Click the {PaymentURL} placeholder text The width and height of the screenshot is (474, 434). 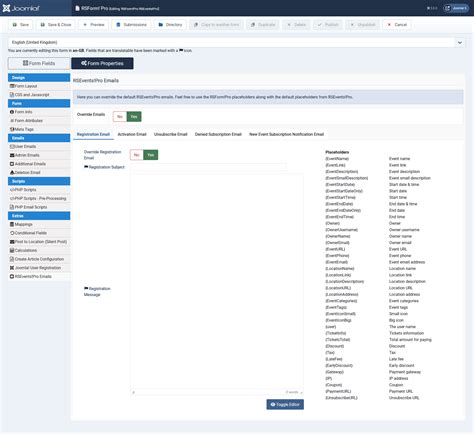coord(338,391)
